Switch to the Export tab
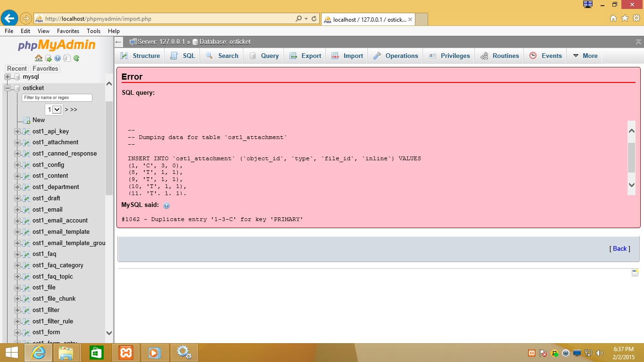This screenshot has height=362, width=644. click(x=305, y=56)
